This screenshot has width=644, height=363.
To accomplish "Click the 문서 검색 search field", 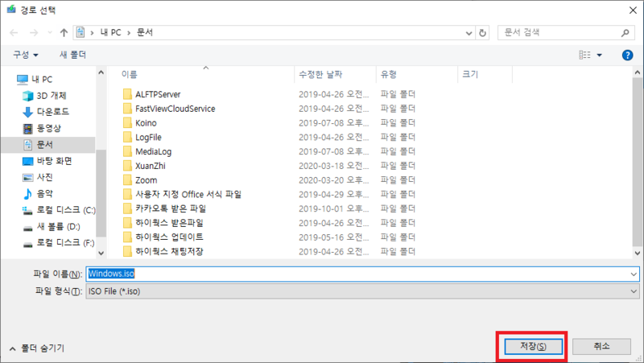I will [x=559, y=33].
